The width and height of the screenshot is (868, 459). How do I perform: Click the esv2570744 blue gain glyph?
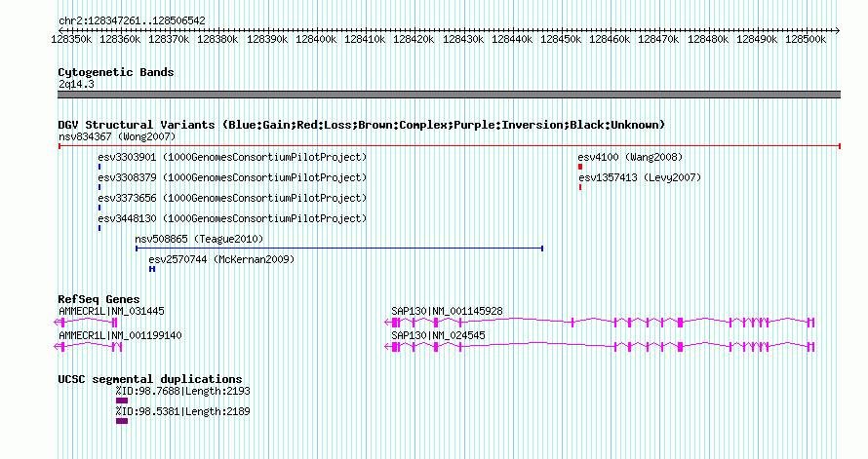click(152, 269)
